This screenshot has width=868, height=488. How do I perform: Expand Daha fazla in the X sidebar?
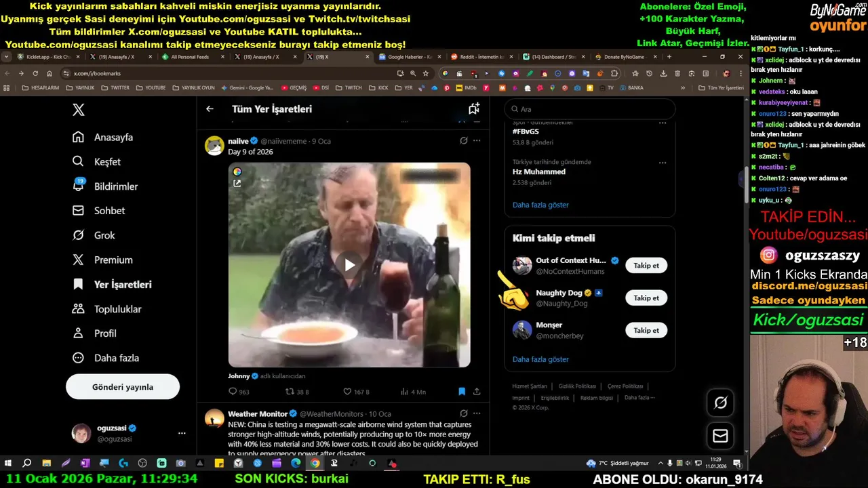coord(105,358)
